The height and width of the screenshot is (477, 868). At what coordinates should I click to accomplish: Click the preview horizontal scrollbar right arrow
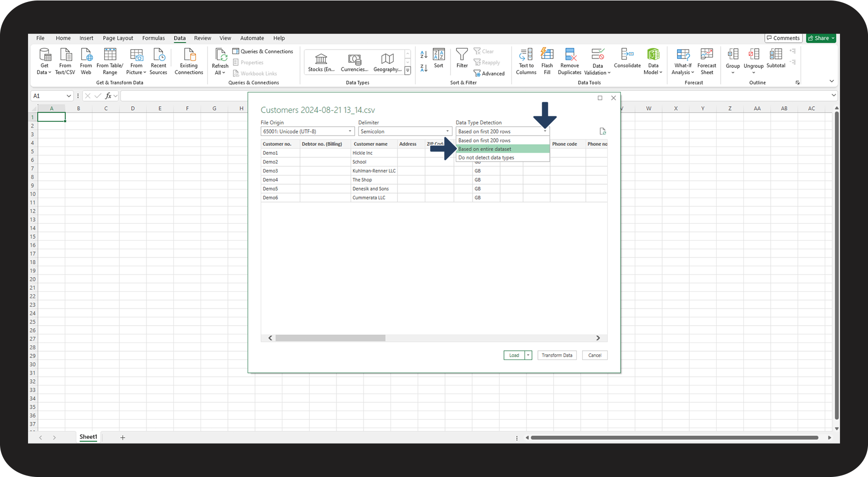tap(598, 338)
